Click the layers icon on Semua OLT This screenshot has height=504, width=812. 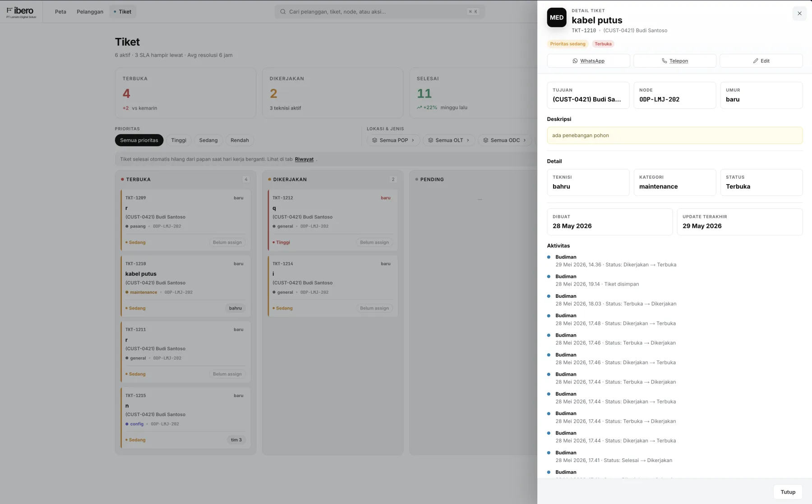[x=430, y=140]
